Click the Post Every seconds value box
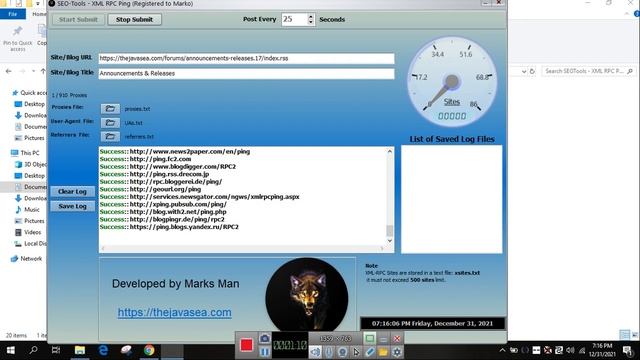The width and height of the screenshot is (640, 360). coord(294,19)
